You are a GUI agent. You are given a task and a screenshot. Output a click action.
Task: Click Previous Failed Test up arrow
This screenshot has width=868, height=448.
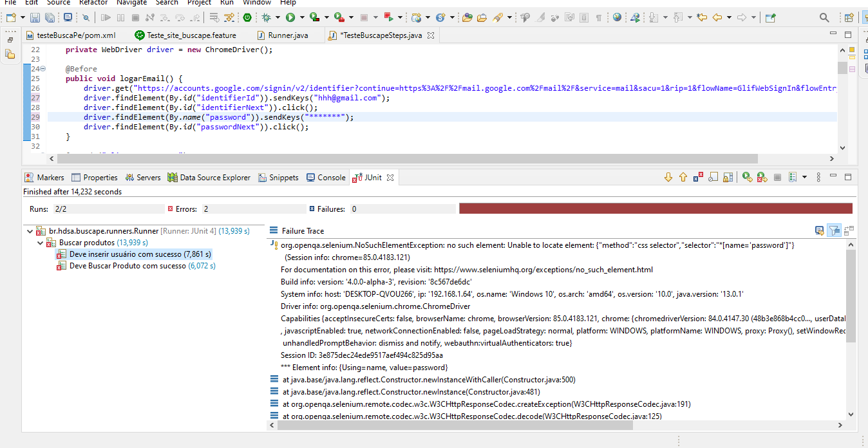pyautogui.click(x=683, y=177)
